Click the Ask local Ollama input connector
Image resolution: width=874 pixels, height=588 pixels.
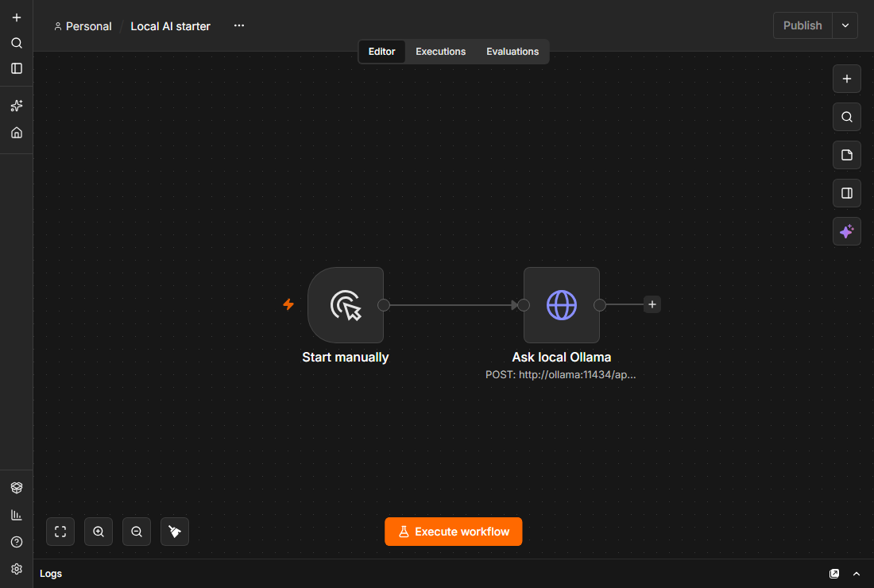pyautogui.click(x=524, y=305)
